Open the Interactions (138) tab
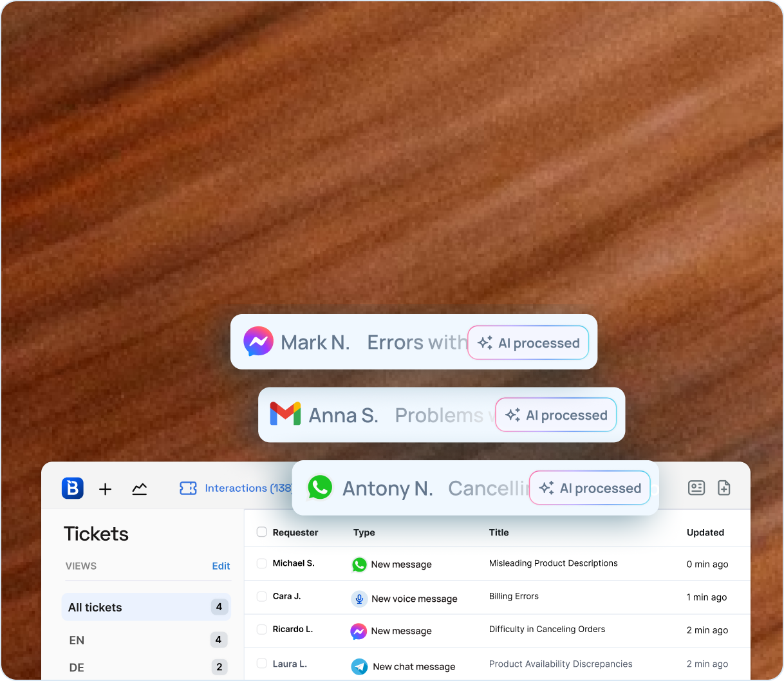This screenshot has height=681, width=784. 248,489
